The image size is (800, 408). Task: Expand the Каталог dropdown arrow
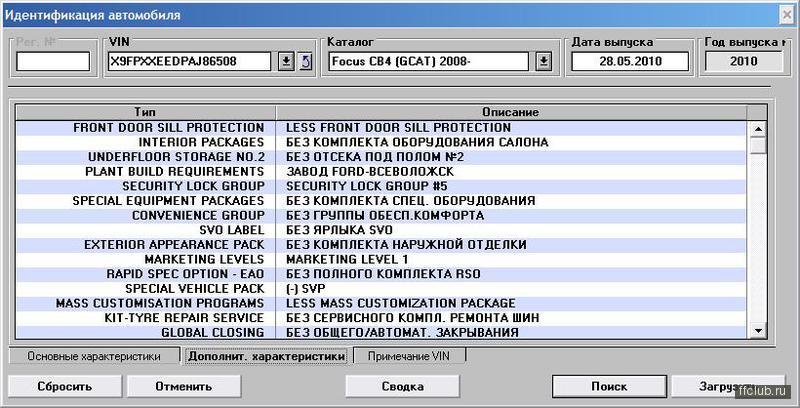pos(543,62)
